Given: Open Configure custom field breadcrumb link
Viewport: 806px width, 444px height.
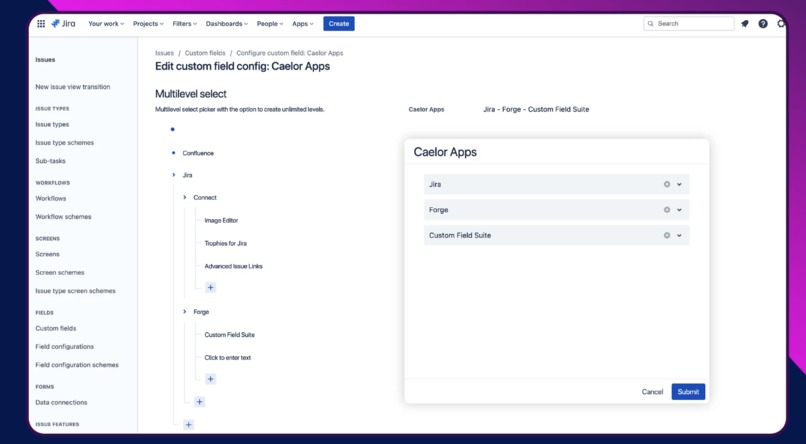Looking at the screenshot, I should click(x=290, y=53).
